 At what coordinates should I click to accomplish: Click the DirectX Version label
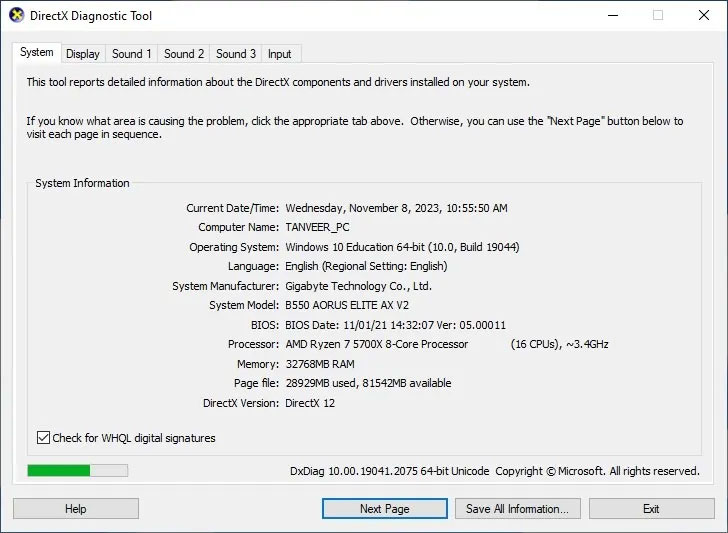pyautogui.click(x=241, y=403)
